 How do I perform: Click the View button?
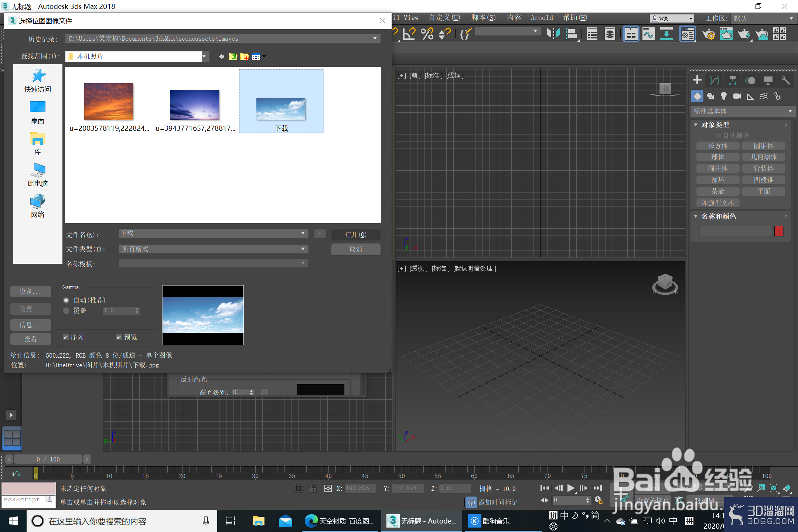[31, 339]
